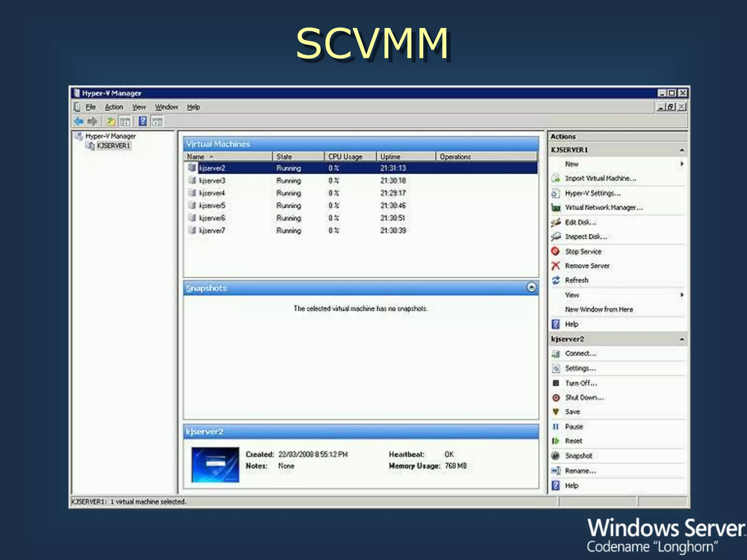Screen dimensions: 747x560
Task: Sort by the Uptime column header
Action: pyautogui.click(x=406, y=157)
